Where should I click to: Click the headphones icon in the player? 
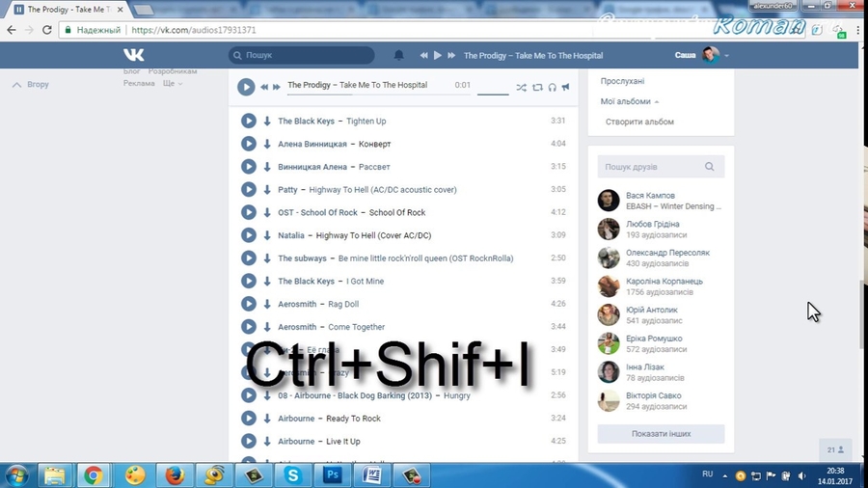(552, 87)
